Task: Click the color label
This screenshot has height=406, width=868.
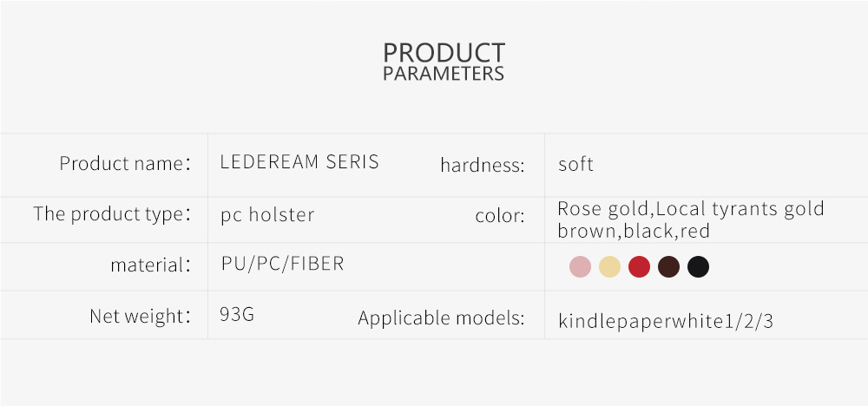Action: coord(499,216)
